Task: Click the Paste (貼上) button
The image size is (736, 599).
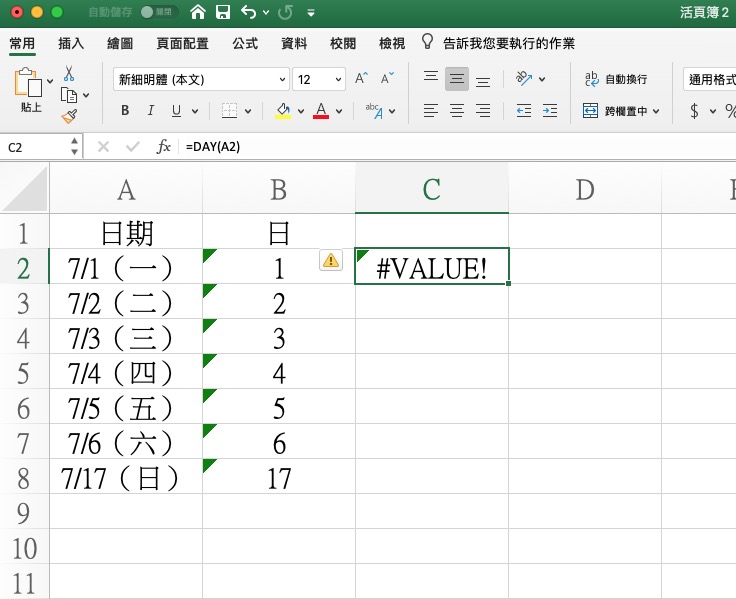Action: pyautogui.click(x=28, y=89)
